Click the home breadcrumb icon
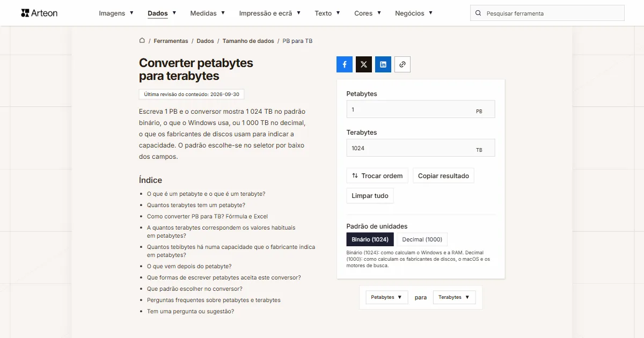Screen dimensions: 644x338 coord(142,41)
